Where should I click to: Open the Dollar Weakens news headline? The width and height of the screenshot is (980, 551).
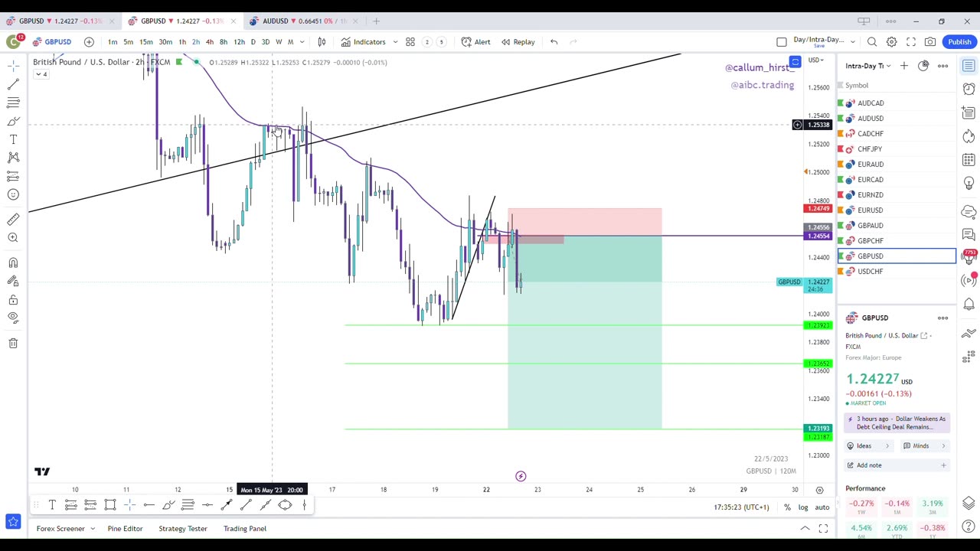(x=897, y=423)
